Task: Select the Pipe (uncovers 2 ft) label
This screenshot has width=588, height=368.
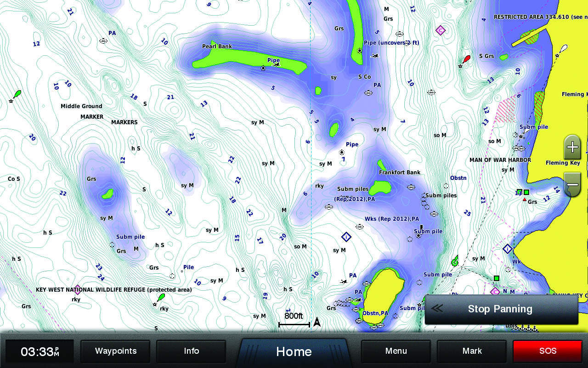Action: (391, 43)
